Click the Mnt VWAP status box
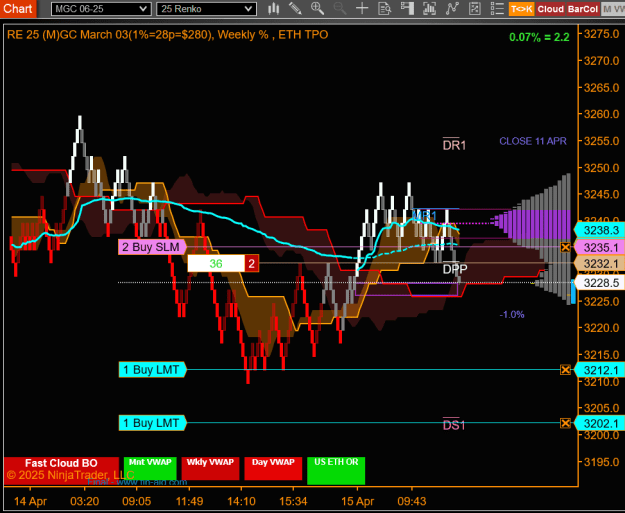625x513 pixels. click(150, 469)
